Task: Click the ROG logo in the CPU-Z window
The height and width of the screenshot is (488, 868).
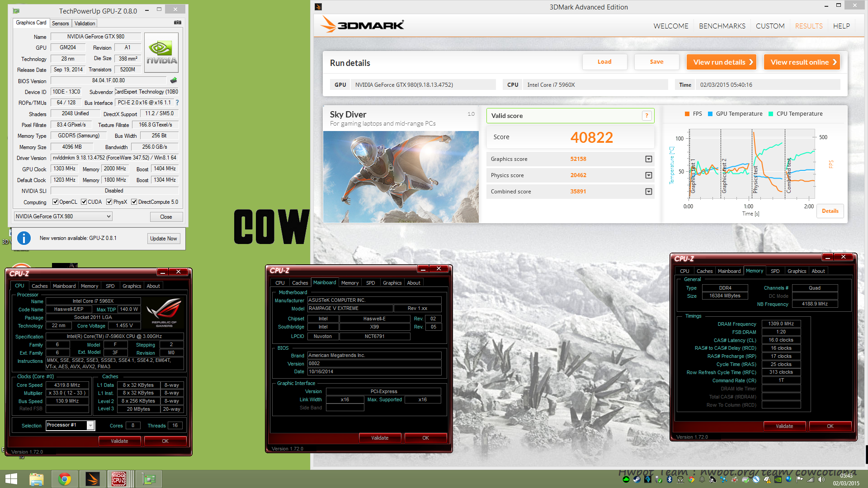Action: click(x=164, y=312)
